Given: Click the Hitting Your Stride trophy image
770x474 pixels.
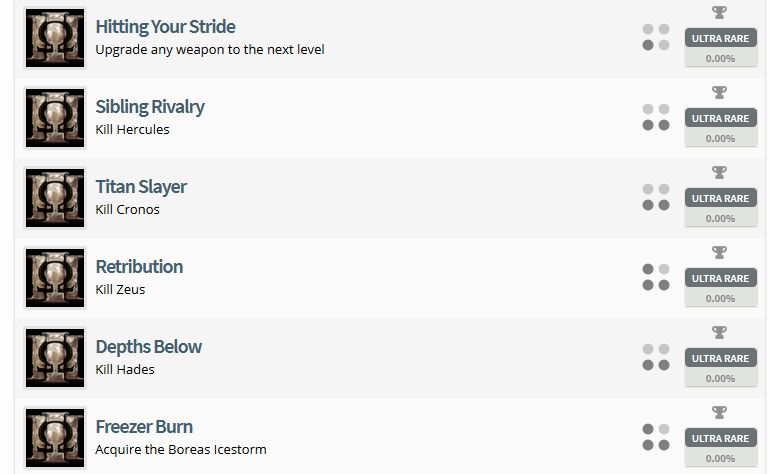Looking at the screenshot, I should [55, 38].
